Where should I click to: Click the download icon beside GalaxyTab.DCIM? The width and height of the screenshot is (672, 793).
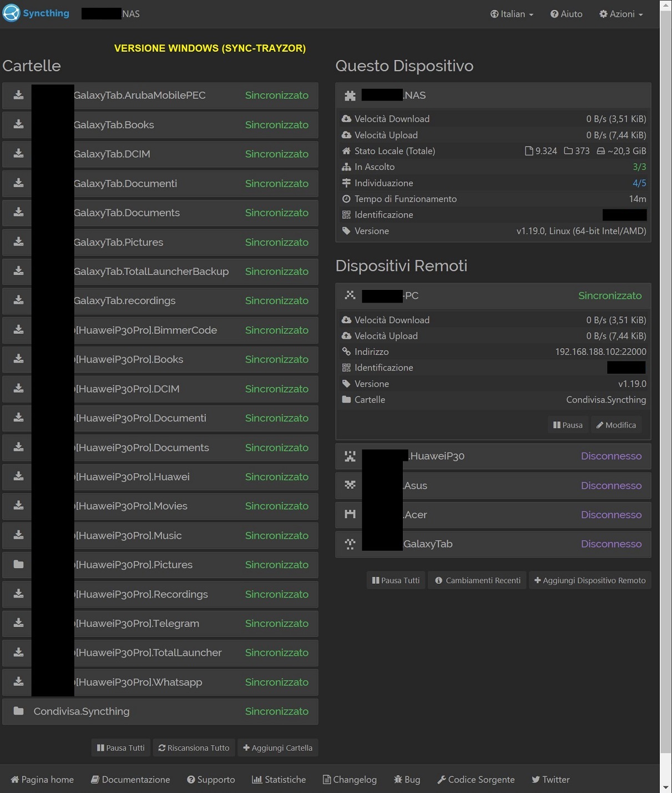tap(18, 154)
